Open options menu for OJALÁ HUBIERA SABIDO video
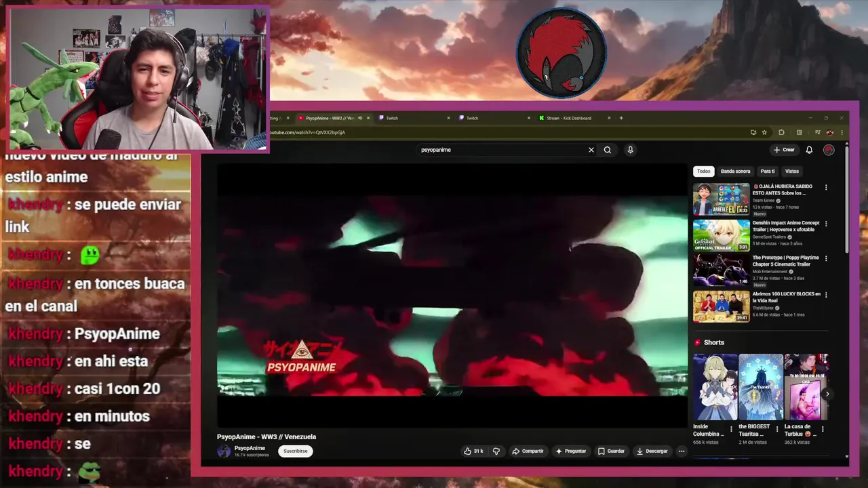Screen dimensions: 868x488 point(826,187)
